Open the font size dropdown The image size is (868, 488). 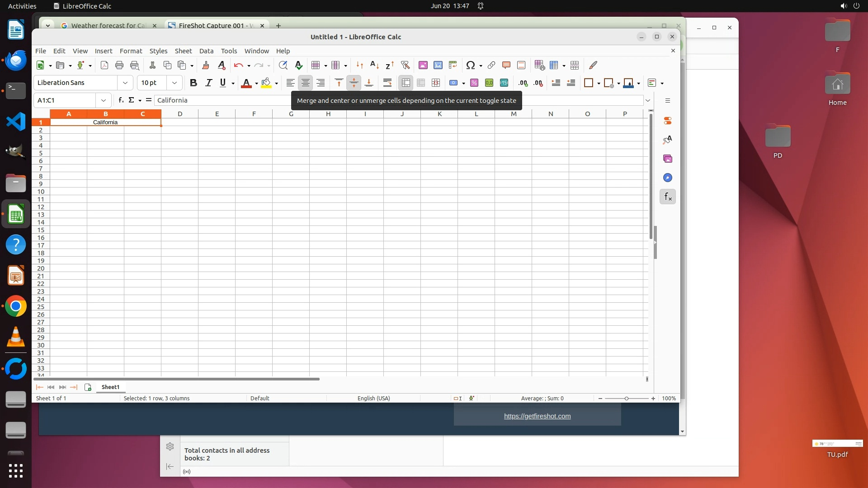(x=175, y=83)
